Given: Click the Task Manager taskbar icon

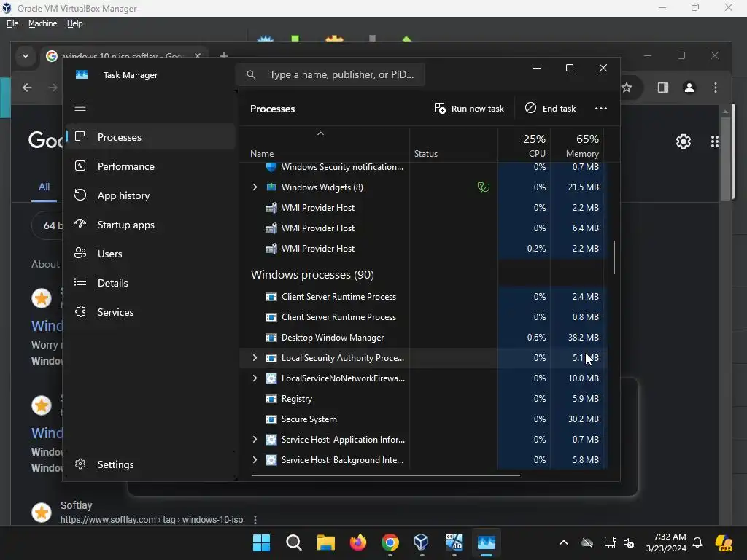Looking at the screenshot, I should (x=487, y=542).
